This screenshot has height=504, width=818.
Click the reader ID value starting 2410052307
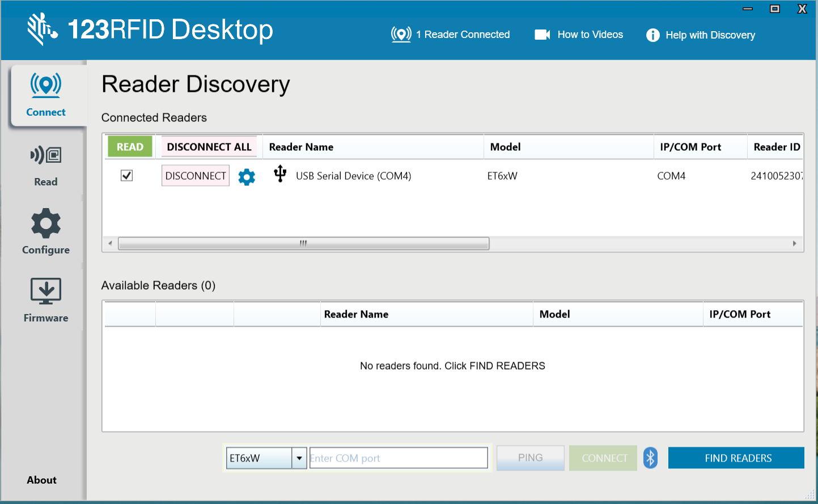(x=777, y=176)
